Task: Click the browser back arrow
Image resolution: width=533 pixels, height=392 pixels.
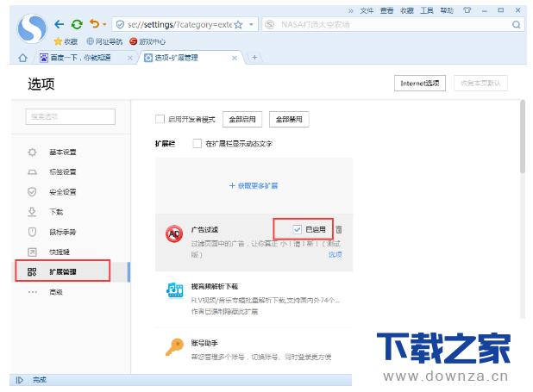Action: pos(59,24)
